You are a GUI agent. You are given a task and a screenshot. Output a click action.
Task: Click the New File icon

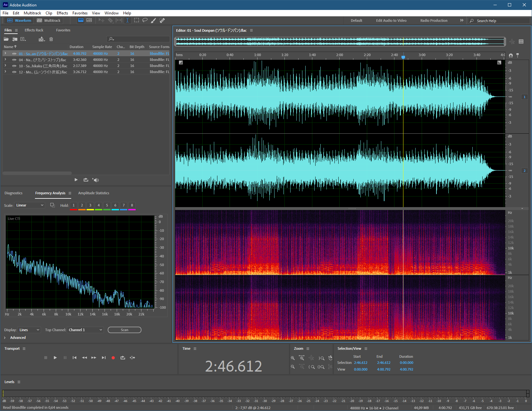(x=23, y=39)
